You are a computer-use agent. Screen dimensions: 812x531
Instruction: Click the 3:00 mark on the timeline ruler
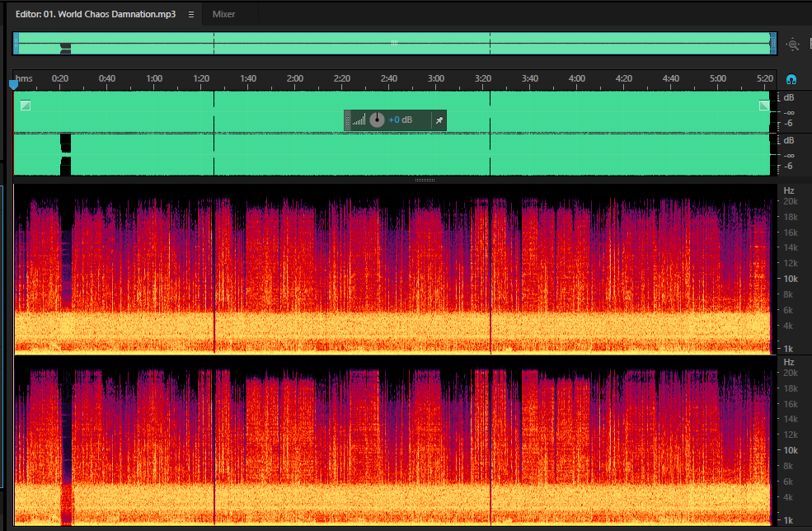[x=435, y=78]
